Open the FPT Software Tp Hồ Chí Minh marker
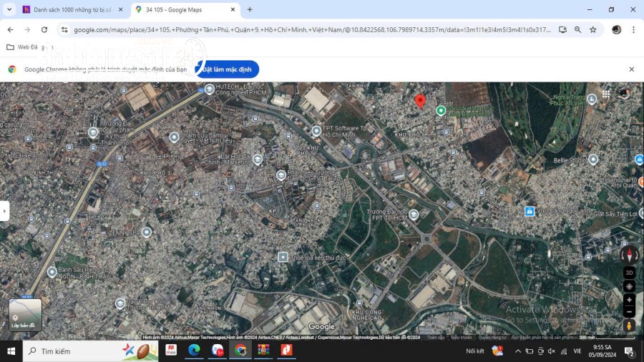The height and width of the screenshot is (362, 644). [316, 131]
